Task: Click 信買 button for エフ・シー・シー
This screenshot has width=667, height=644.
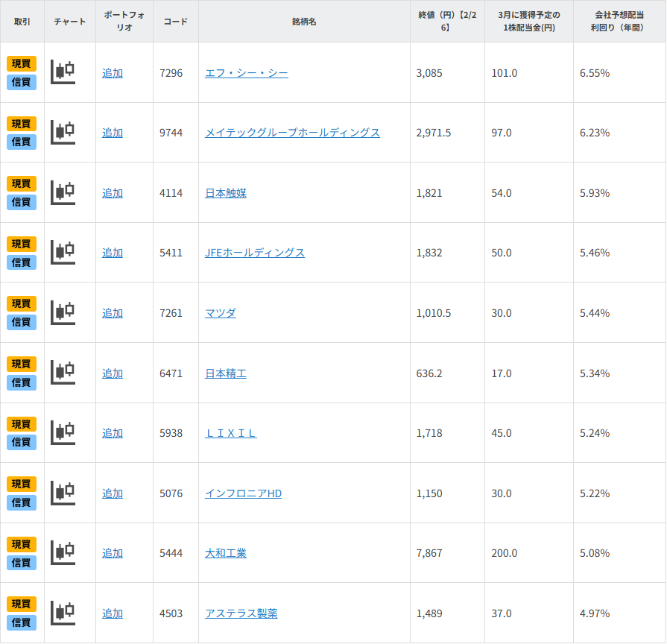Action: pyautogui.click(x=22, y=82)
